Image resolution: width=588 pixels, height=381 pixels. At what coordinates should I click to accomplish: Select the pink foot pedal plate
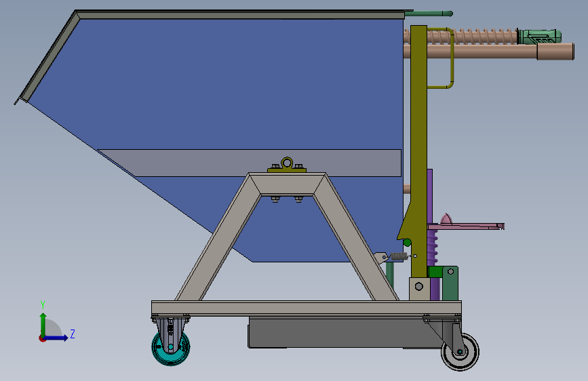click(x=466, y=226)
